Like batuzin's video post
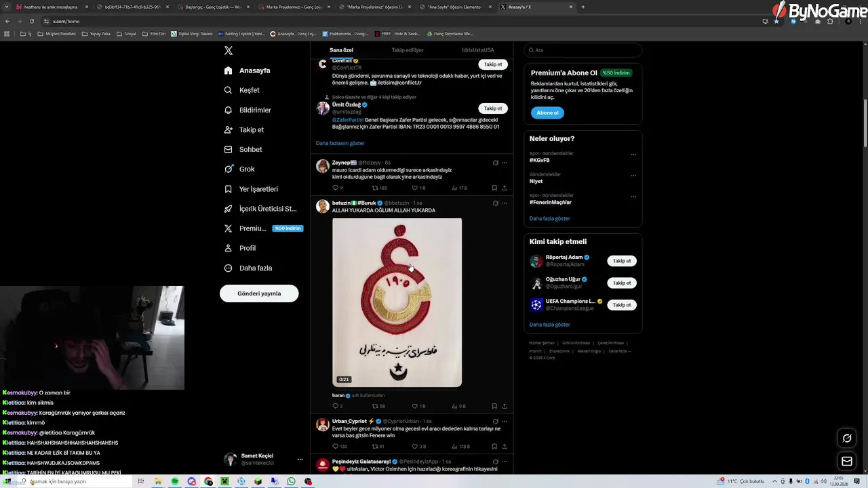 [x=418, y=406]
